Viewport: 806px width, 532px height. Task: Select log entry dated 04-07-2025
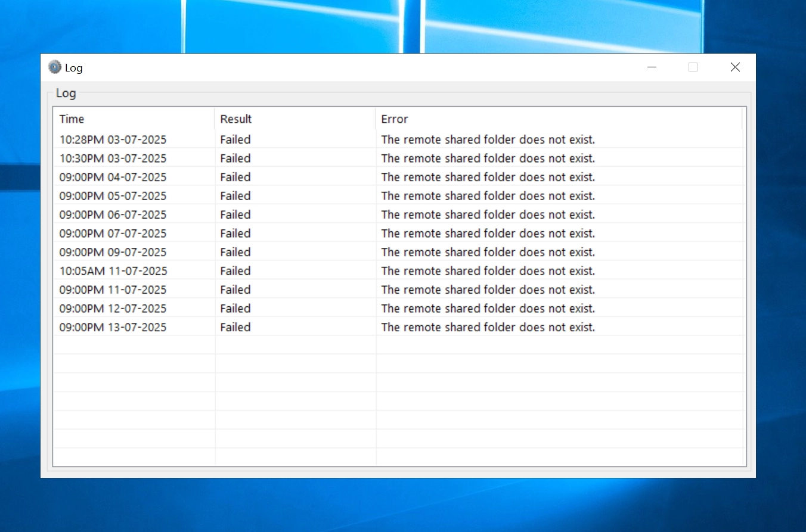[113, 177]
